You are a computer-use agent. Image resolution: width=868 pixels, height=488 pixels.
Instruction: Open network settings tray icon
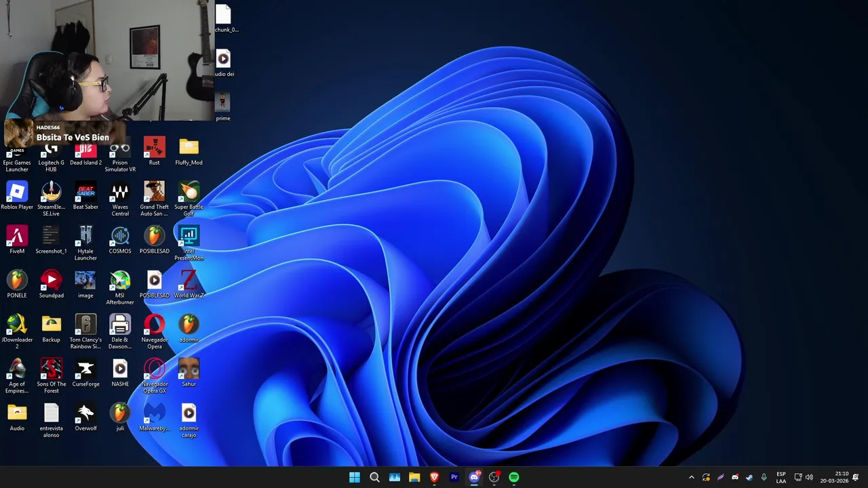(x=798, y=477)
